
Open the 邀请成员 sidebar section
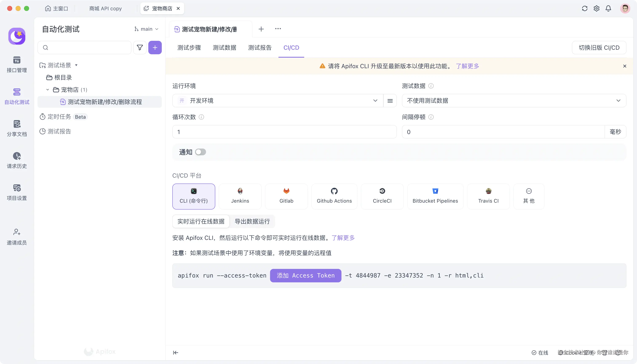pos(16,236)
